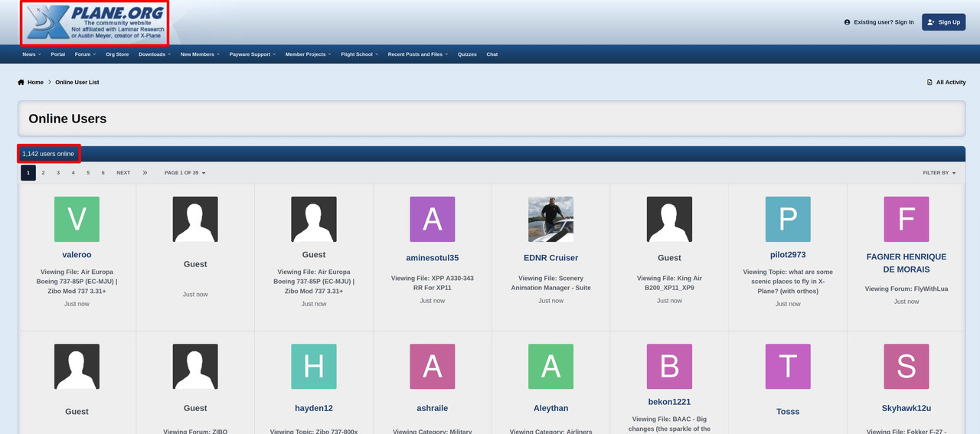The width and height of the screenshot is (980, 434).
Task: Expand the News menu
Action: pyautogui.click(x=31, y=54)
